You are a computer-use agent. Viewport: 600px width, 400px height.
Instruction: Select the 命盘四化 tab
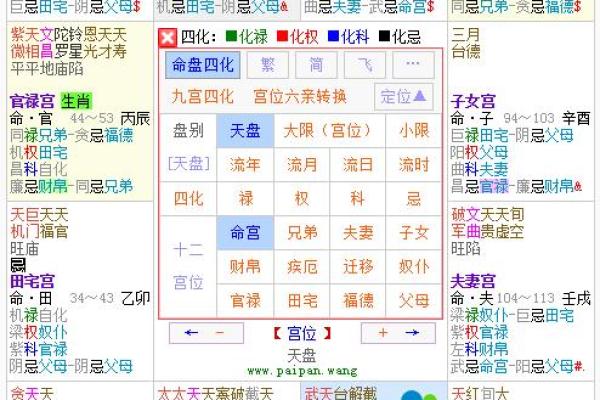coord(203,66)
